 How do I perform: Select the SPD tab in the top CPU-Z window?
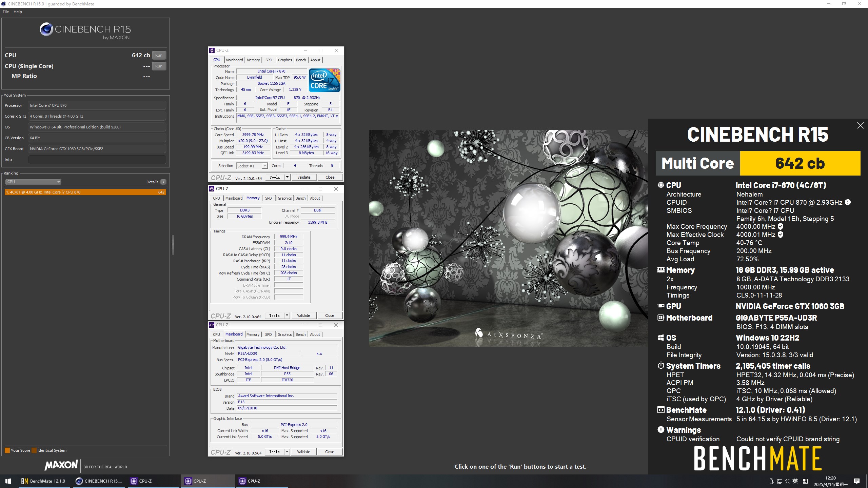269,60
